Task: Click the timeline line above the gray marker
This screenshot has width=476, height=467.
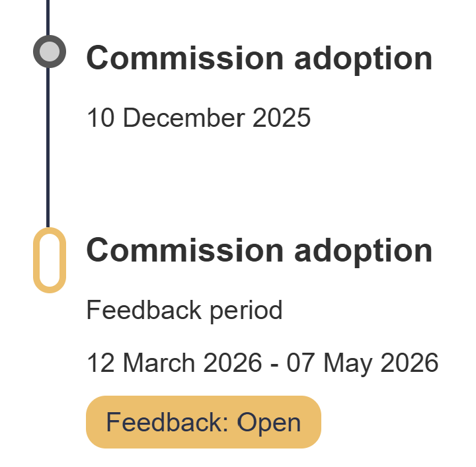Action: click(48, 17)
